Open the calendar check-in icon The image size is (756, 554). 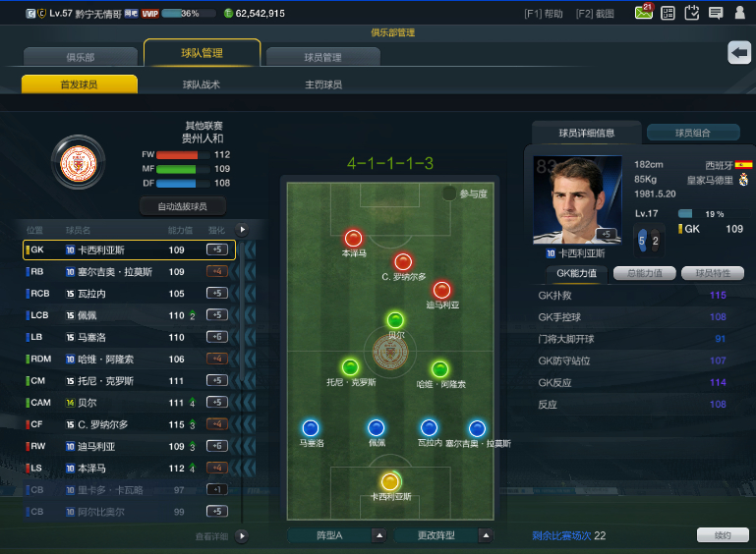pyautogui.click(x=692, y=13)
